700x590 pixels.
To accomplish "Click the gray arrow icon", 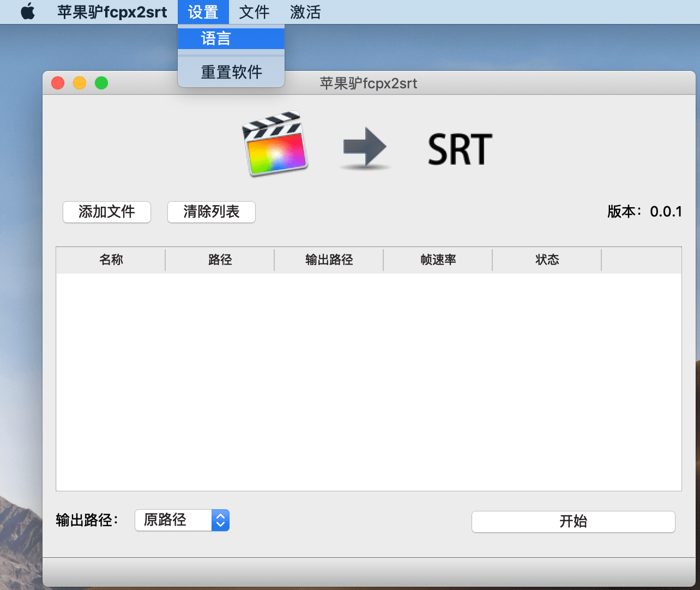I will (365, 147).
